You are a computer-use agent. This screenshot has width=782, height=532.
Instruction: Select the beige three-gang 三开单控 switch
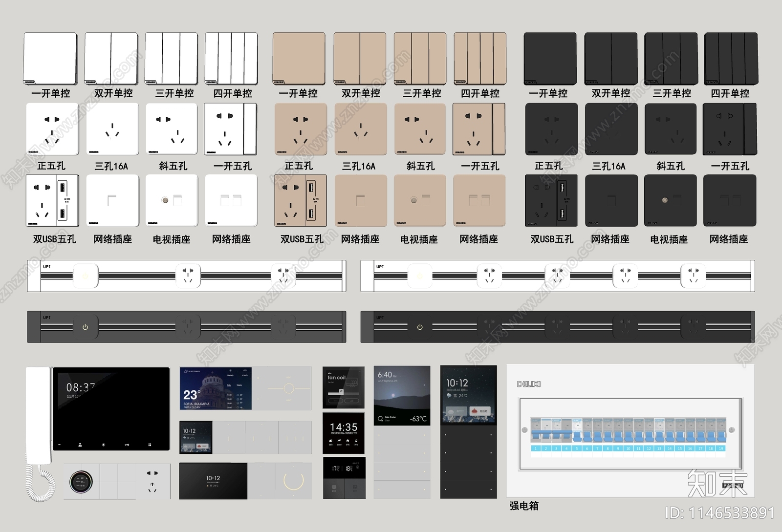420,59
